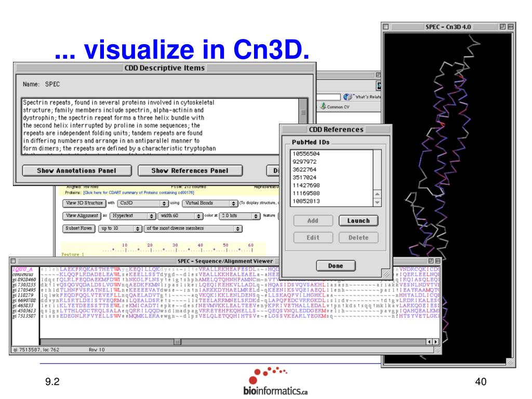This screenshot has width=532, height=399.
Task: Click the View Alignment button
Action: point(82,216)
